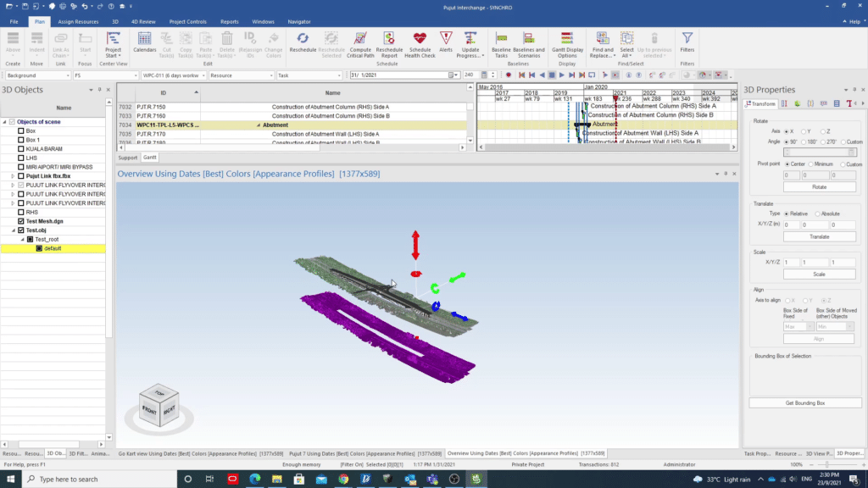Switch to the Navigator tab
Viewport: 868px width, 488px height.
pyautogui.click(x=299, y=21)
